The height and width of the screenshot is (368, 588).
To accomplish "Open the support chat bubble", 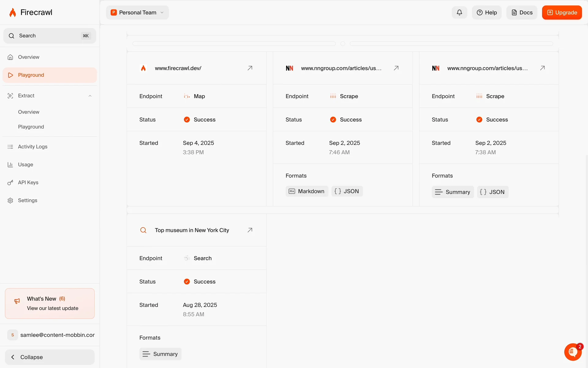I will 573,352.
